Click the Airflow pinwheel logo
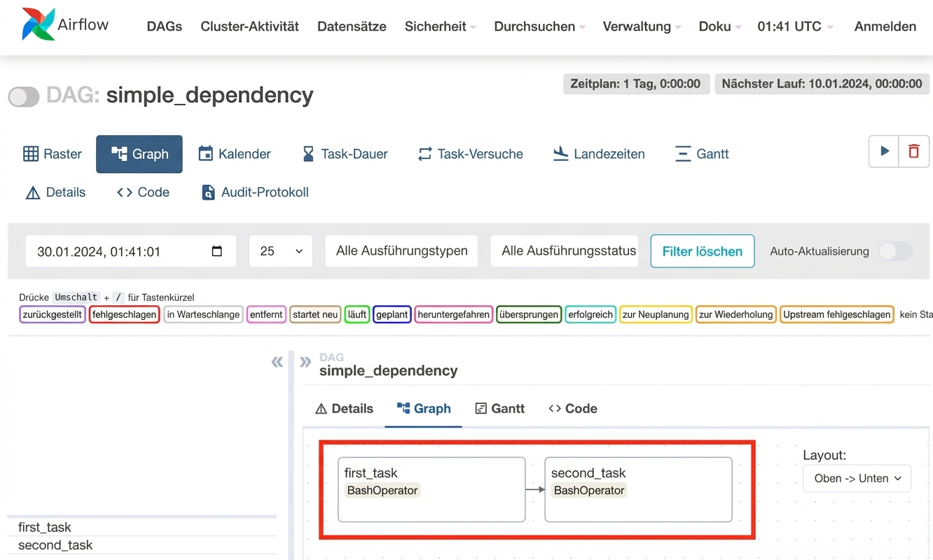Viewport: 933px width, 560px height. (38, 25)
